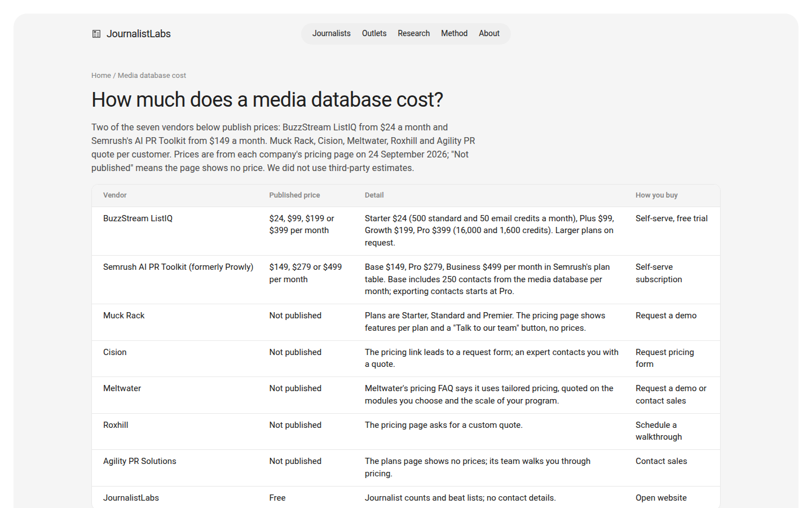The height and width of the screenshot is (508, 812).
Task: Open the Research nav item
Action: pyautogui.click(x=414, y=33)
